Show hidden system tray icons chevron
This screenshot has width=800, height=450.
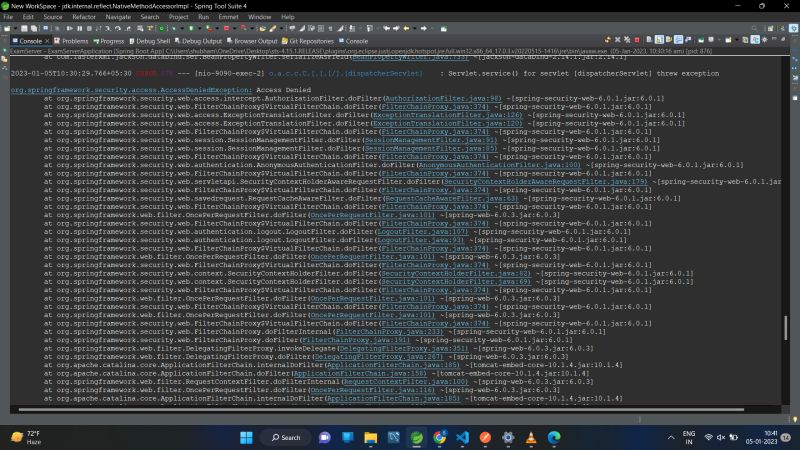671,437
